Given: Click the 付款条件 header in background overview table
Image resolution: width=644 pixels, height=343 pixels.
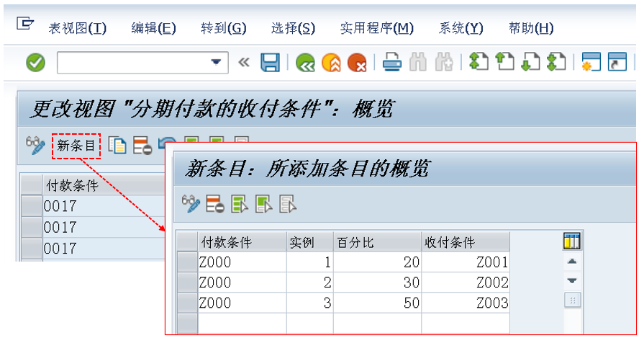Looking at the screenshot, I should pos(104,185).
